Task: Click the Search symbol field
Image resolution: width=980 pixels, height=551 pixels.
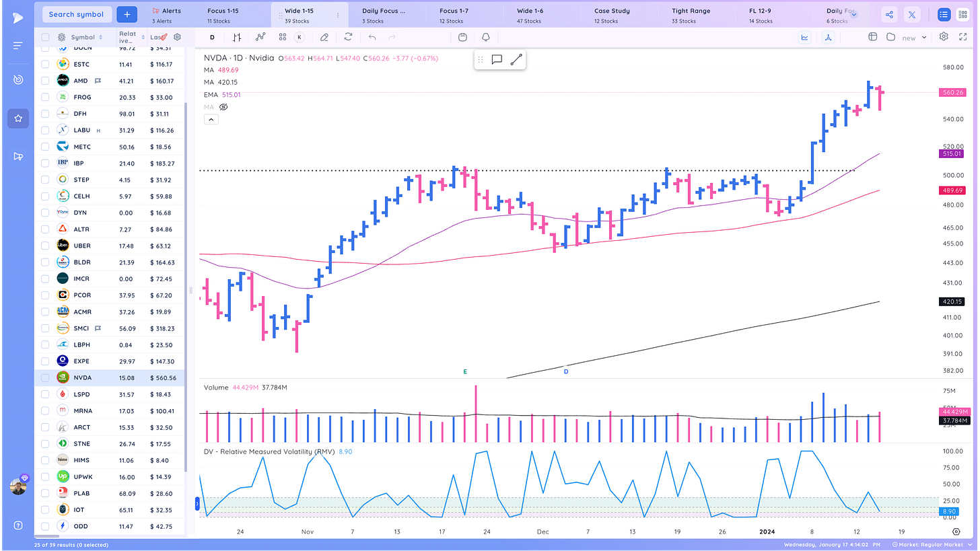Action: (x=76, y=14)
